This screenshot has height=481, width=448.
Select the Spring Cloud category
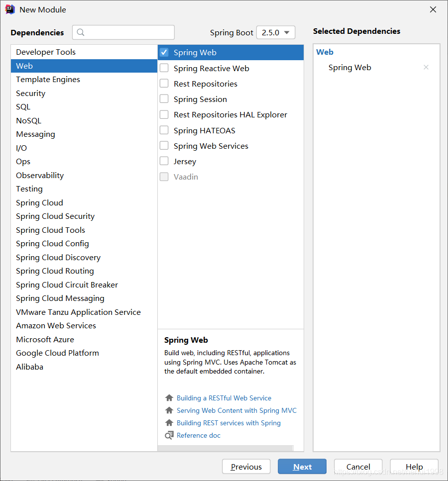tap(84, 202)
